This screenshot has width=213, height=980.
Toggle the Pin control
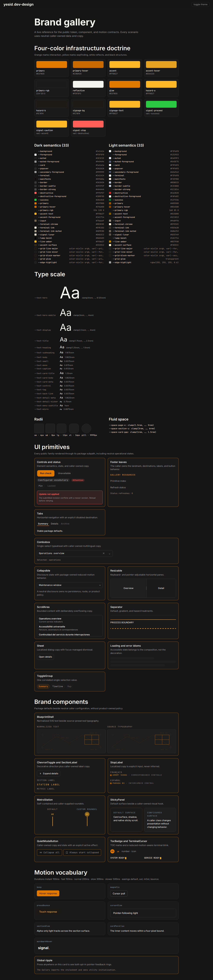pyautogui.click(x=41, y=486)
